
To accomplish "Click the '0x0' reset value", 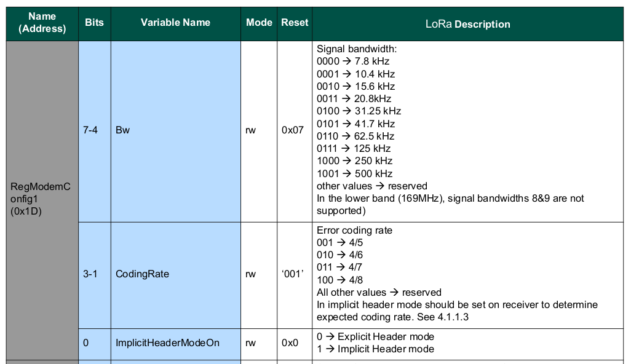I will 290,342.
